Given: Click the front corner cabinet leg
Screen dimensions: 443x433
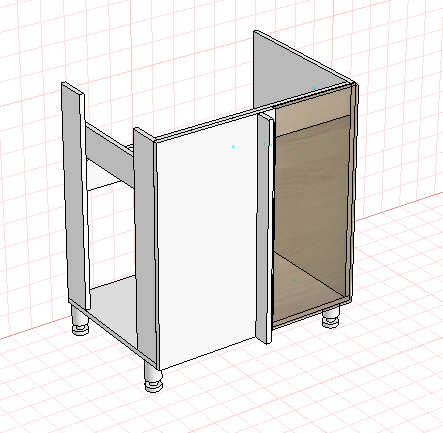Looking at the screenshot, I should tap(153, 376).
